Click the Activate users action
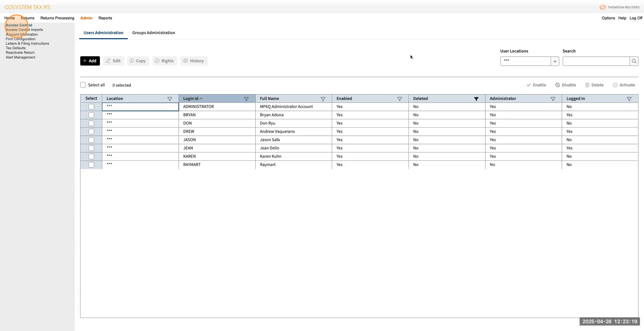The height and width of the screenshot is (331, 644). click(624, 85)
